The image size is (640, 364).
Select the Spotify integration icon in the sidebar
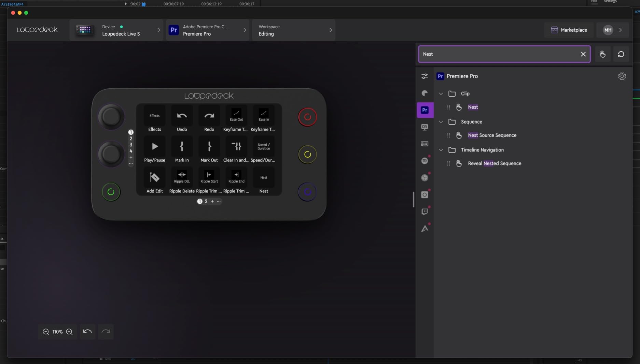[x=425, y=160]
